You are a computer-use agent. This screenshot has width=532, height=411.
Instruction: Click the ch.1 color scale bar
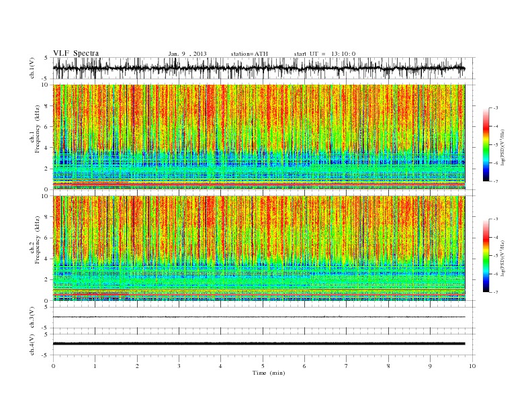[x=486, y=144]
